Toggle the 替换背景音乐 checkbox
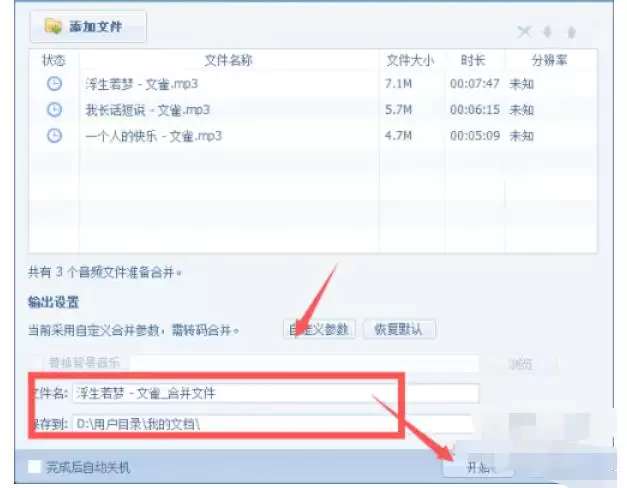Image resolution: width=627 pixels, height=488 pixels. pyautogui.click(x=35, y=363)
